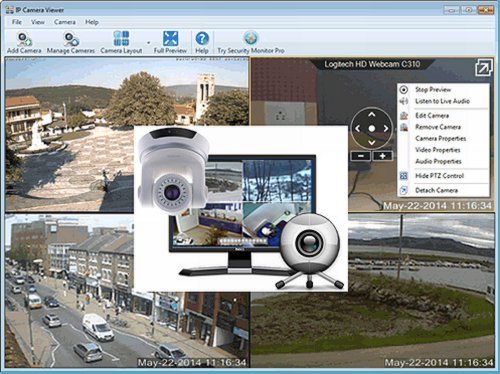Image resolution: width=500 pixels, height=374 pixels.
Task: Open the Camera menu in the menu bar
Action: click(65, 22)
